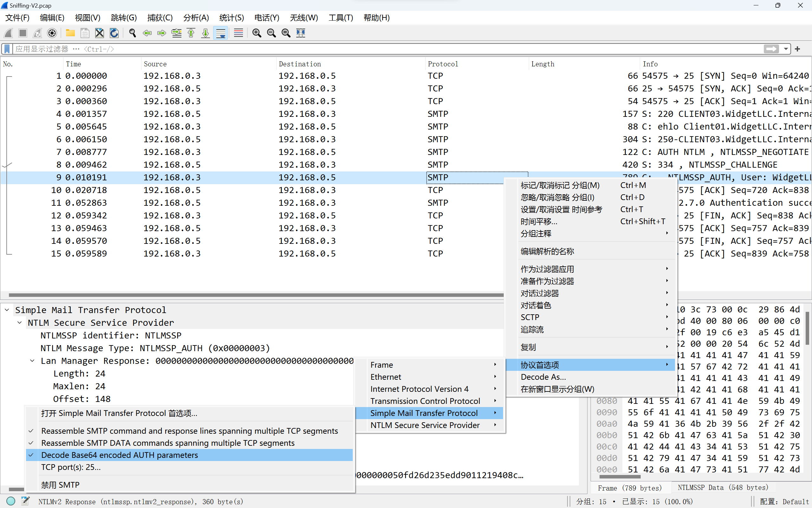Click the restart capture icon
Image resolution: width=812 pixels, height=508 pixels.
37,33
